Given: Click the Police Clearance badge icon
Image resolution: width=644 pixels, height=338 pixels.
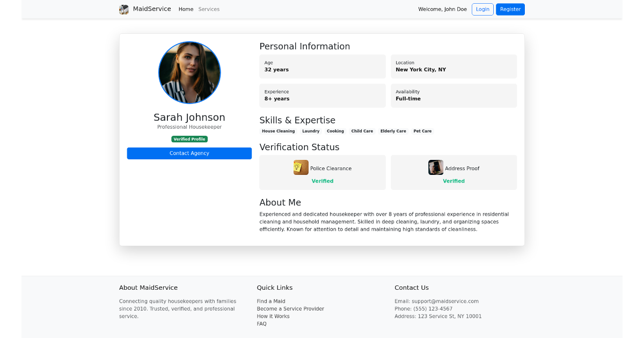Looking at the screenshot, I should [301, 167].
